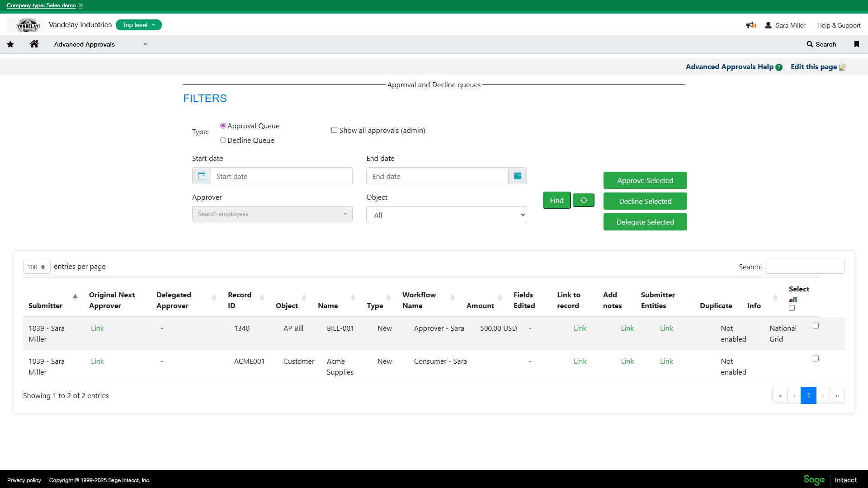
Task: Go to the home icon
Action: [x=34, y=44]
